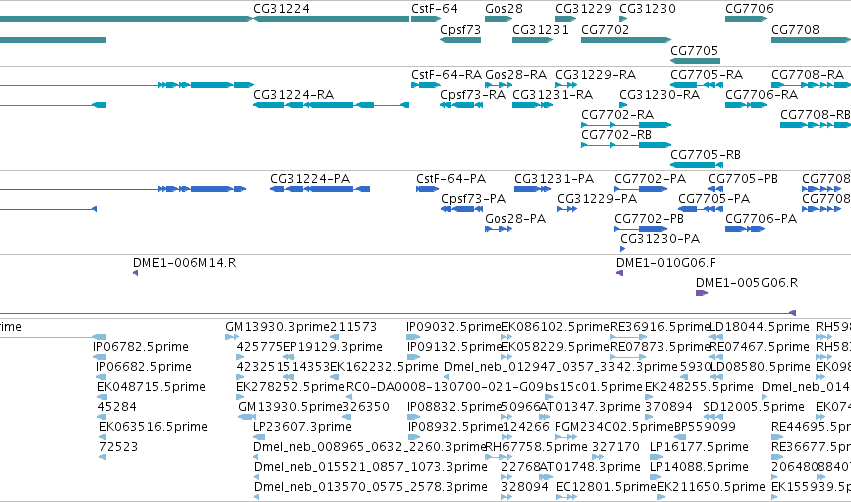The height and width of the screenshot is (502, 851).
Task: Click the RE07467.5prime EST label
Action: tap(759, 347)
